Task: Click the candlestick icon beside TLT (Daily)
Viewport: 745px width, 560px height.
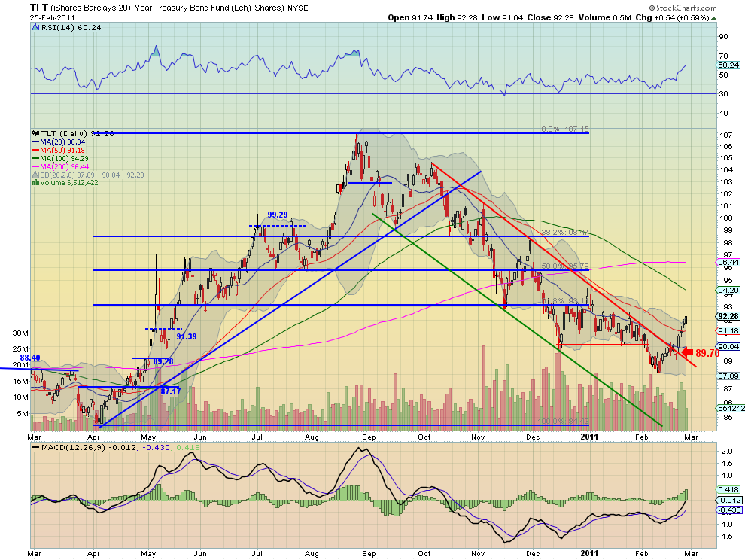Action: pyautogui.click(x=36, y=133)
